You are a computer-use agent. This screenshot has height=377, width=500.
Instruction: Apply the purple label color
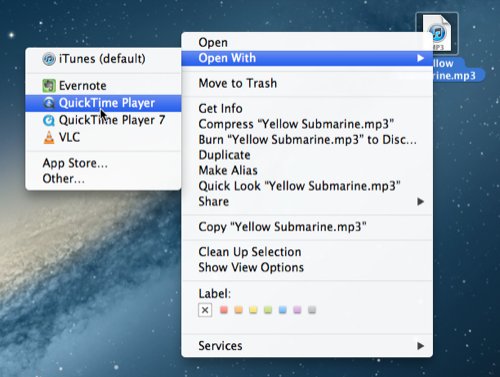[x=297, y=310]
